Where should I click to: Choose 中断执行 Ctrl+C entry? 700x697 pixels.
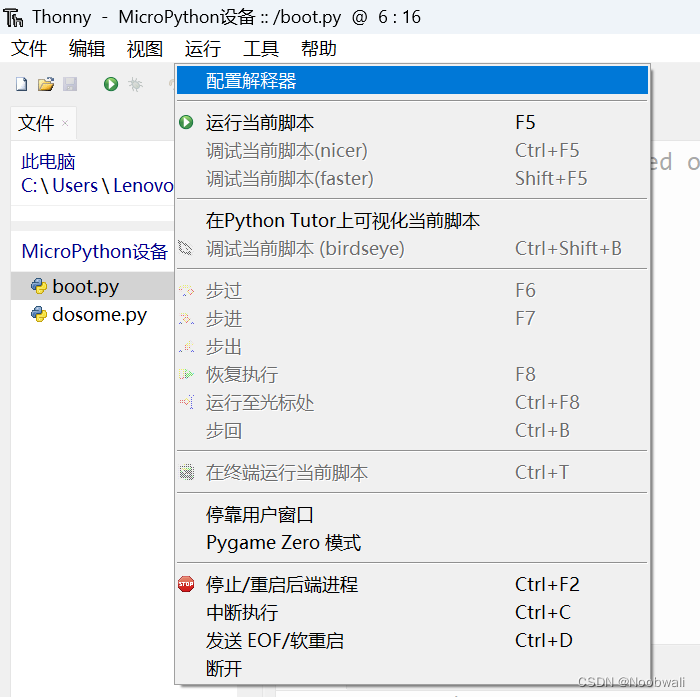coord(412,613)
